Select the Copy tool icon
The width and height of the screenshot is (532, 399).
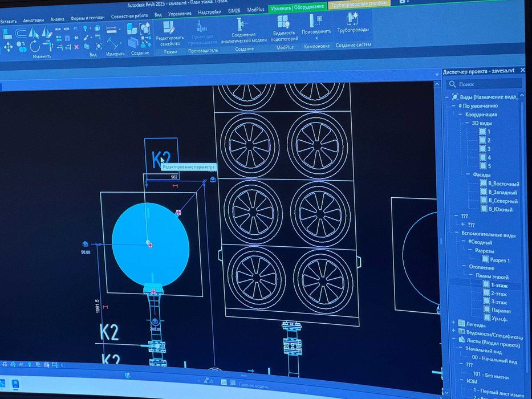click(x=21, y=46)
